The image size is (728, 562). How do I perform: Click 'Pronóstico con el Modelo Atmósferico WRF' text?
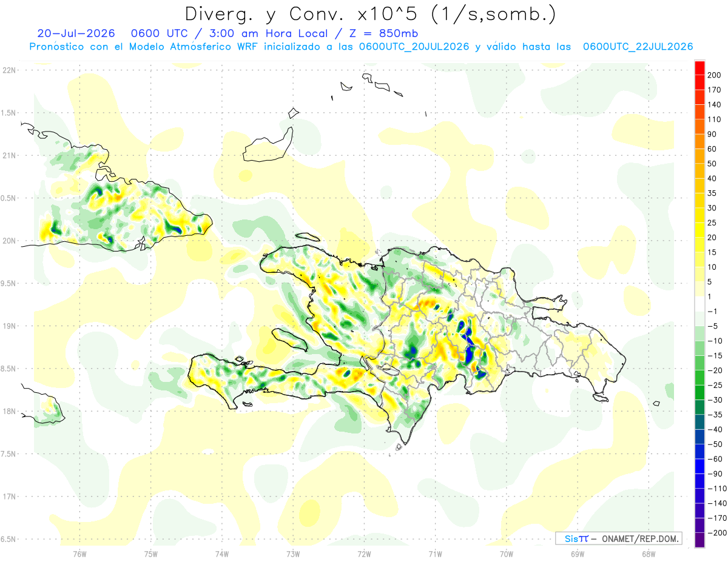(145, 47)
